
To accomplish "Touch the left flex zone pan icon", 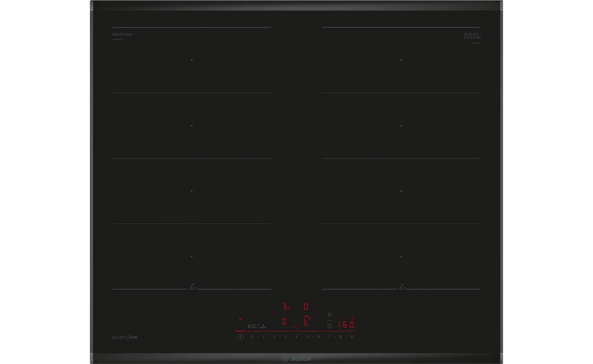I will (192, 287).
